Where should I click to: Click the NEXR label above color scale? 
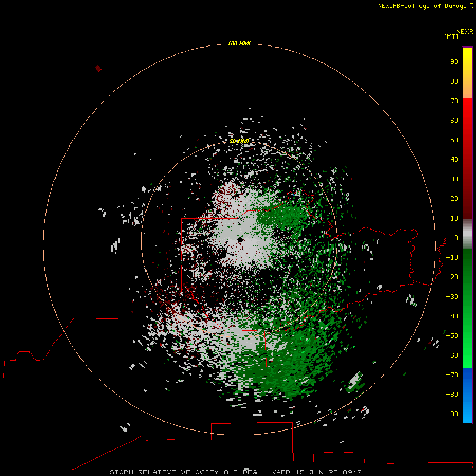coord(465,32)
